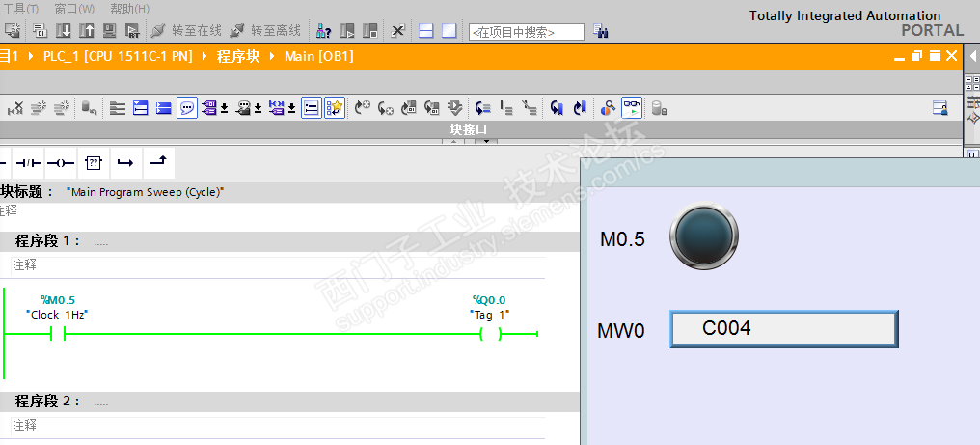Select the %Q0.0 Tag_1 output coil

click(491, 334)
